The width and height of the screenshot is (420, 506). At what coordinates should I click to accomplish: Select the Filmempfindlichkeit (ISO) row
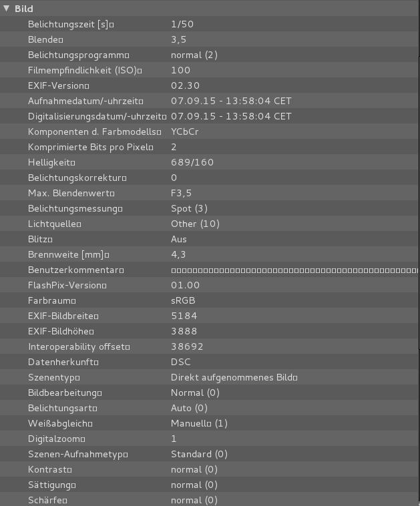[x=83, y=70]
